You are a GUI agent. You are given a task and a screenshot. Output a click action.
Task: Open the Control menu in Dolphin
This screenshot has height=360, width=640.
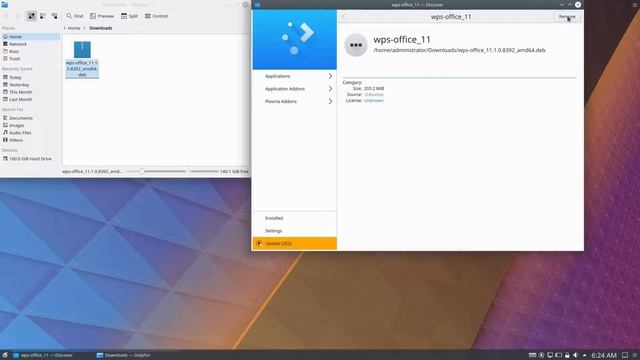[x=156, y=16]
